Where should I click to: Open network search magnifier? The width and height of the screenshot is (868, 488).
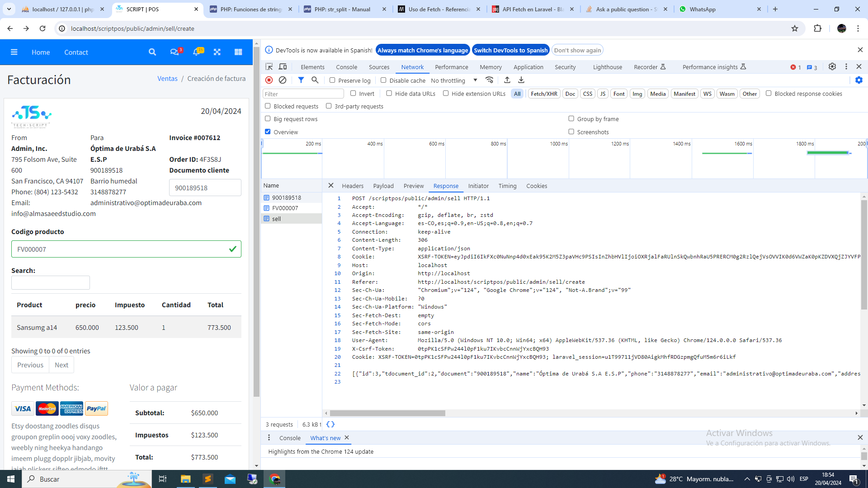[315, 80]
